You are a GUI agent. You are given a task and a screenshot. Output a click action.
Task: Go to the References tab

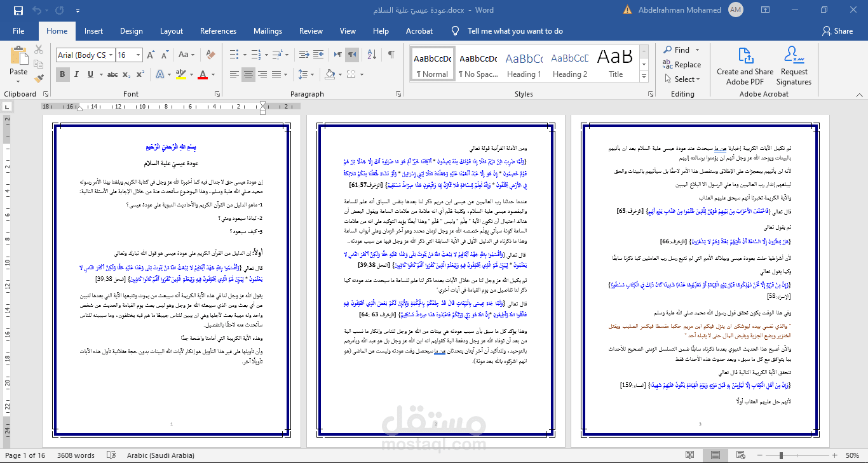[218, 30]
